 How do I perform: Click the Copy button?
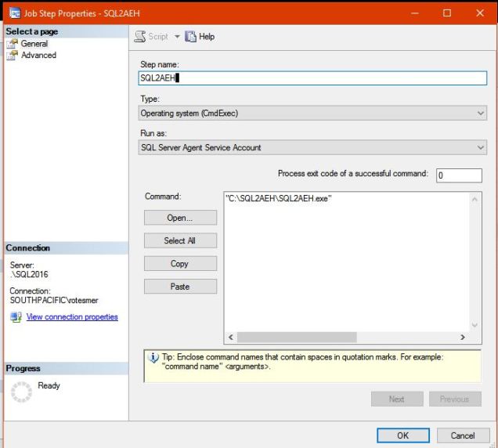(x=180, y=263)
